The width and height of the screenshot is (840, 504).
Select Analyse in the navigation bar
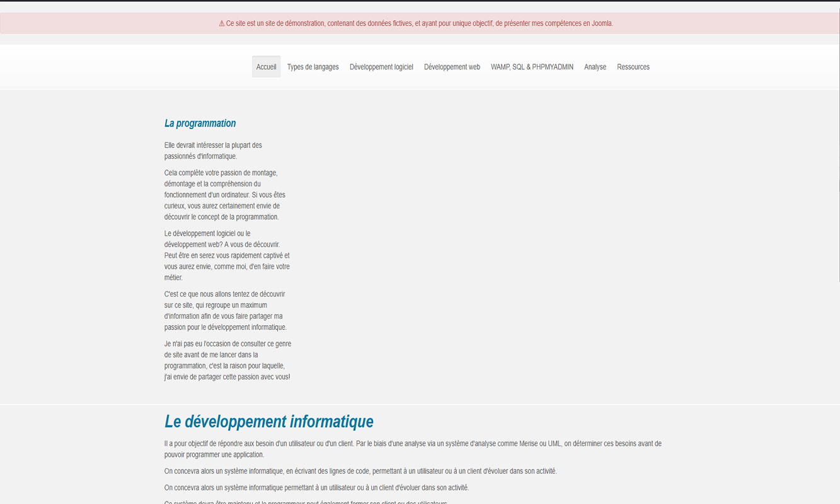595,66
